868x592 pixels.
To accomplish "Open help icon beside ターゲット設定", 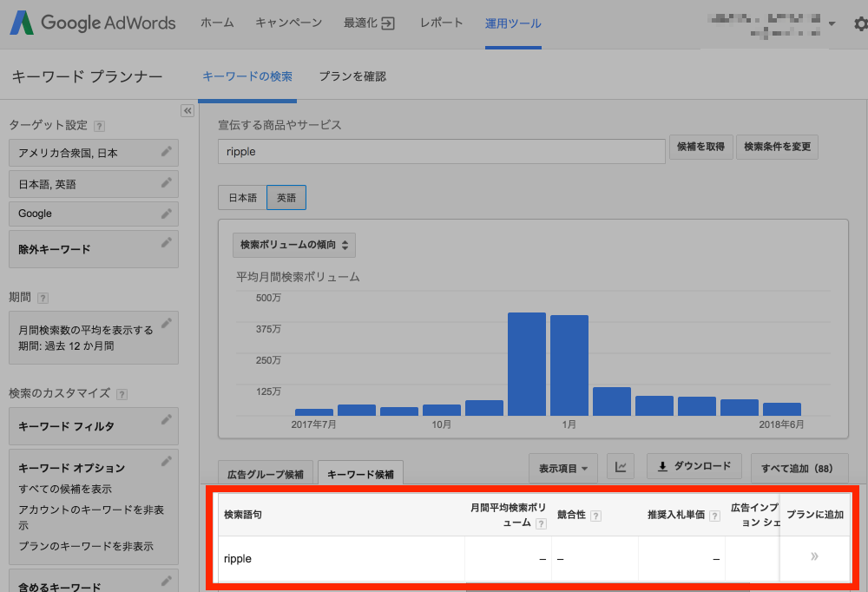I will pos(99,126).
